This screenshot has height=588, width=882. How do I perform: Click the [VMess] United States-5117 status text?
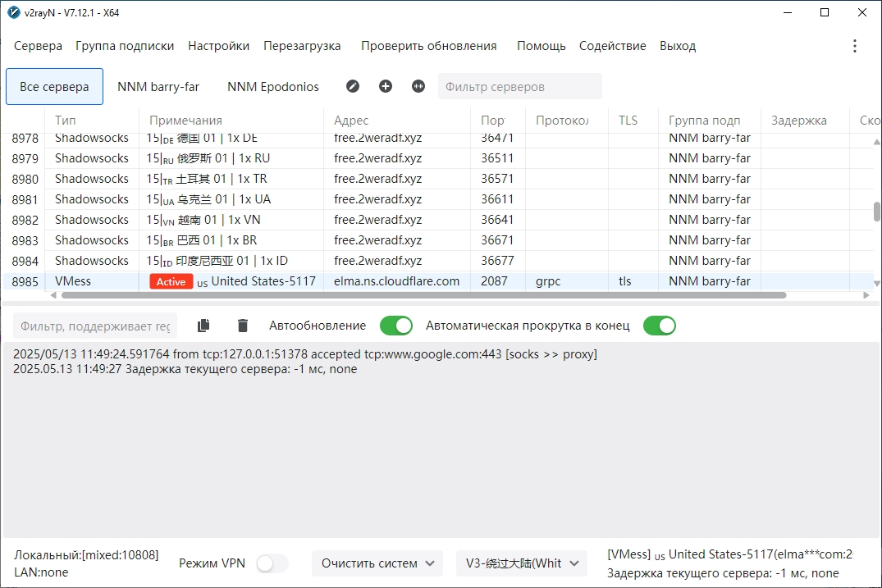tap(729, 554)
